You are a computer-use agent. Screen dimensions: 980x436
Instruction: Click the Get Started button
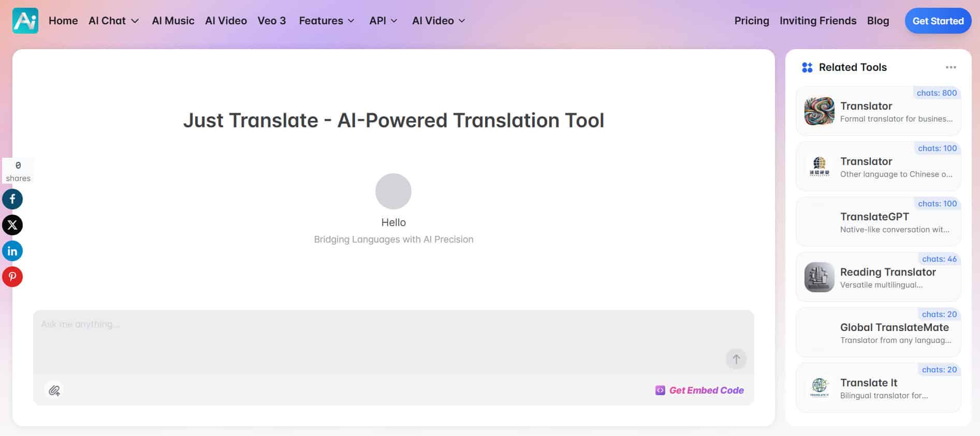[x=938, y=21]
